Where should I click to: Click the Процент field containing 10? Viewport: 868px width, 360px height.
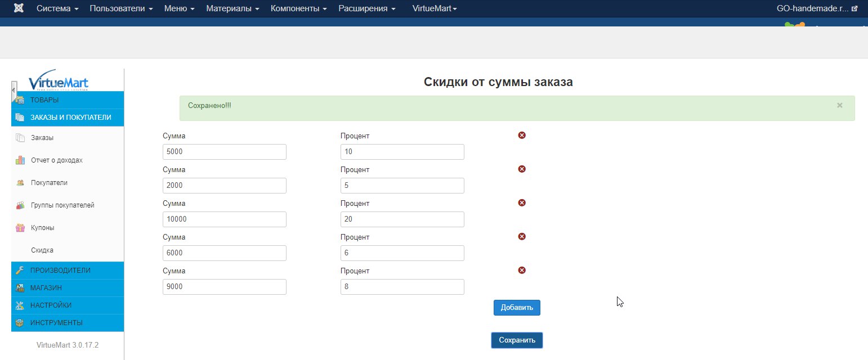click(x=402, y=152)
